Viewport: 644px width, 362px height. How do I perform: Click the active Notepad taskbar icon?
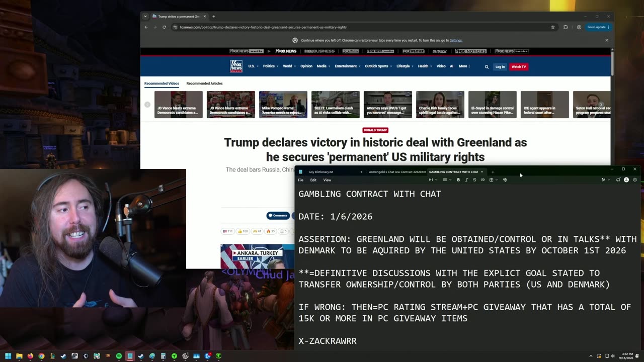pyautogui.click(x=130, y=356)
